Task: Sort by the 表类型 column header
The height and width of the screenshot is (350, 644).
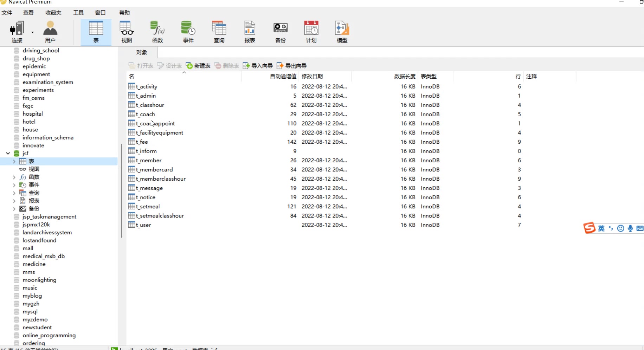Action: (435, 76)
